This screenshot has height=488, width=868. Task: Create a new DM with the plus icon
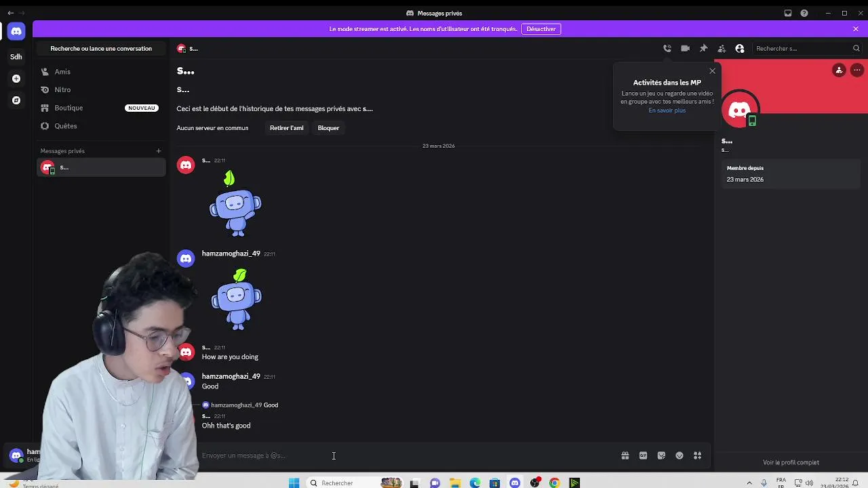[159, 151]
